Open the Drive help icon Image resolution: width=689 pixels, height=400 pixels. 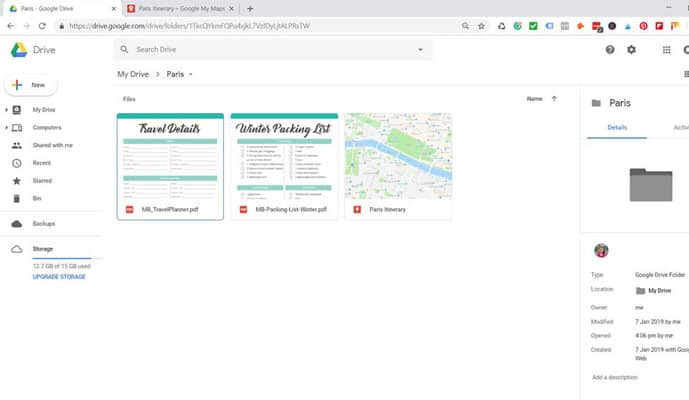[610, 50]
